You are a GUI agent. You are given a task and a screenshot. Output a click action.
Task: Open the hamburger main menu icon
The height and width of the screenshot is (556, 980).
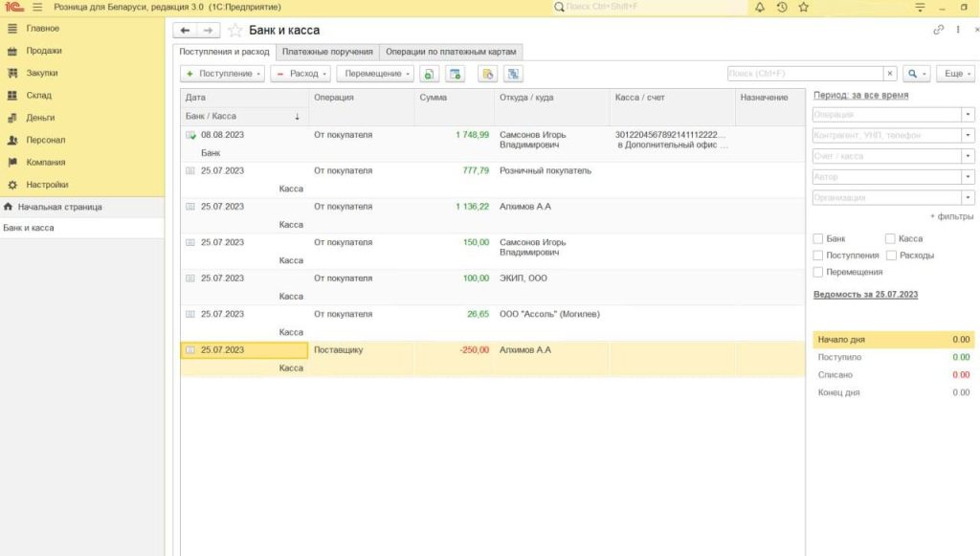(x=37, y=7)
